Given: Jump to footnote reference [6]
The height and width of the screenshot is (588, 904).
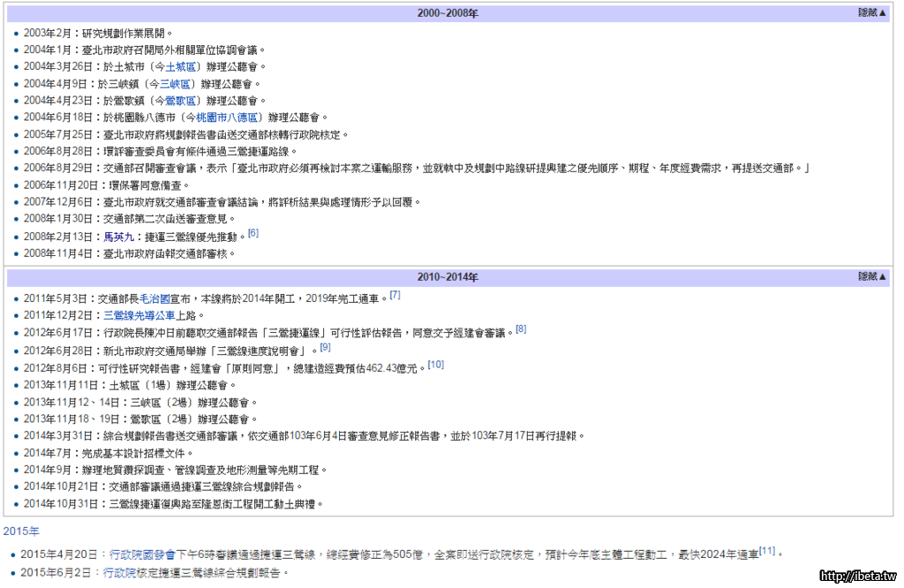Looking at the screenshot, I should tap(252, 233).
